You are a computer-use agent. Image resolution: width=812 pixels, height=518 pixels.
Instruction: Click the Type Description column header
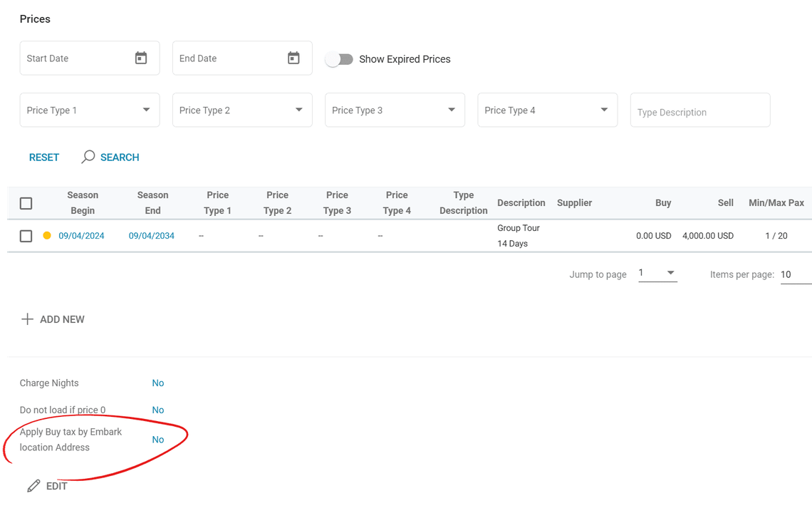(x=464, y=203)
